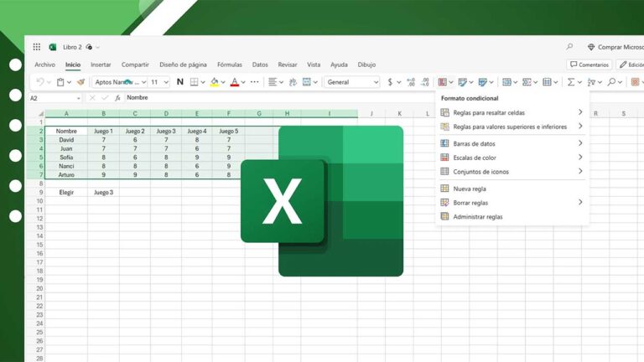The height and width of the screenshot is (362, 644).
Task: Toggle bold formatting with N button
Action: coord(179,82)
